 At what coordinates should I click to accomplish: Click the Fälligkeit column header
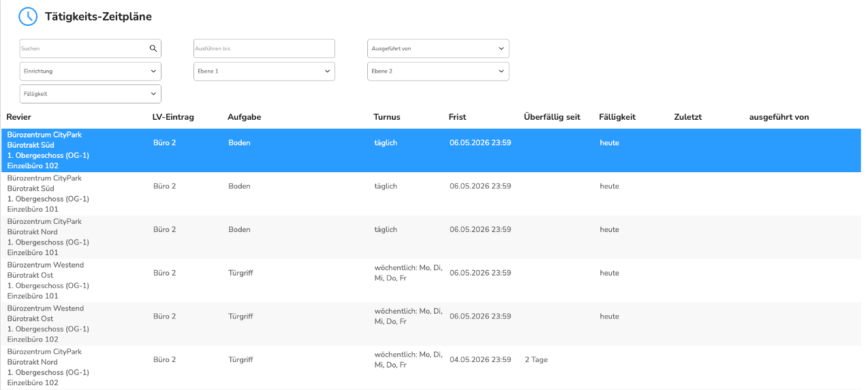tap(617, 117)
